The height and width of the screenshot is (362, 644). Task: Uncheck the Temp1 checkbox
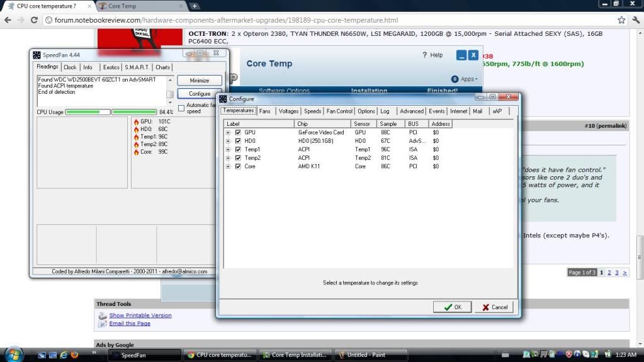[238, 150]
